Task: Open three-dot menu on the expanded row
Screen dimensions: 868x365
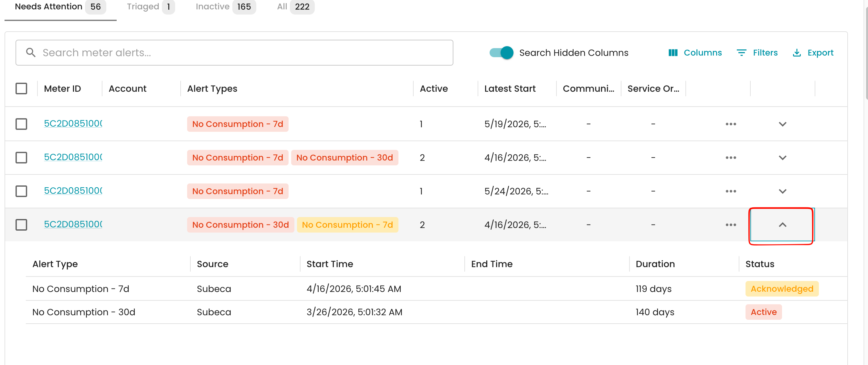Action: [x=731, y=224]
